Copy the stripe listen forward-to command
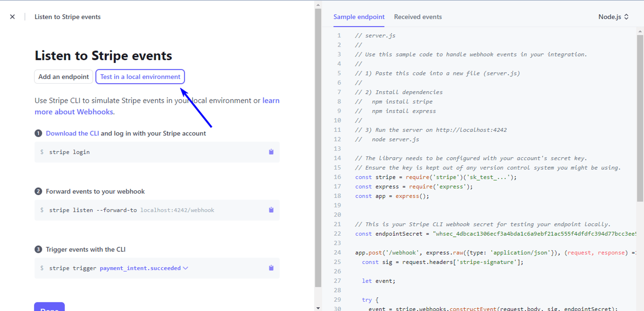Image resolution: width=644 pixels, height=311 pixels. tap(271, 210)
